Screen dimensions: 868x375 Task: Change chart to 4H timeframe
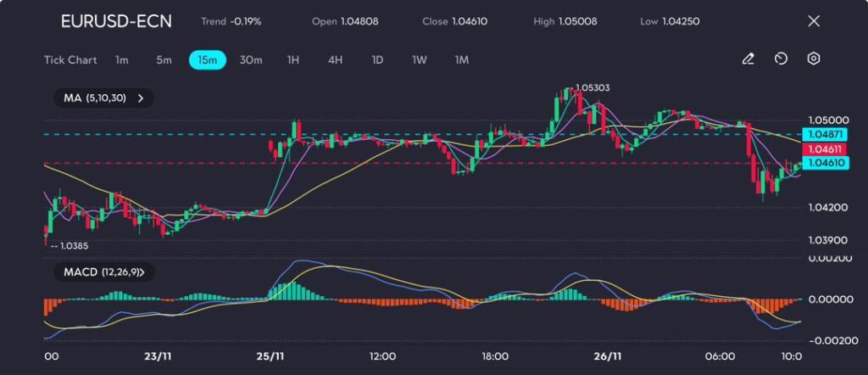click(x=335, y=60)
